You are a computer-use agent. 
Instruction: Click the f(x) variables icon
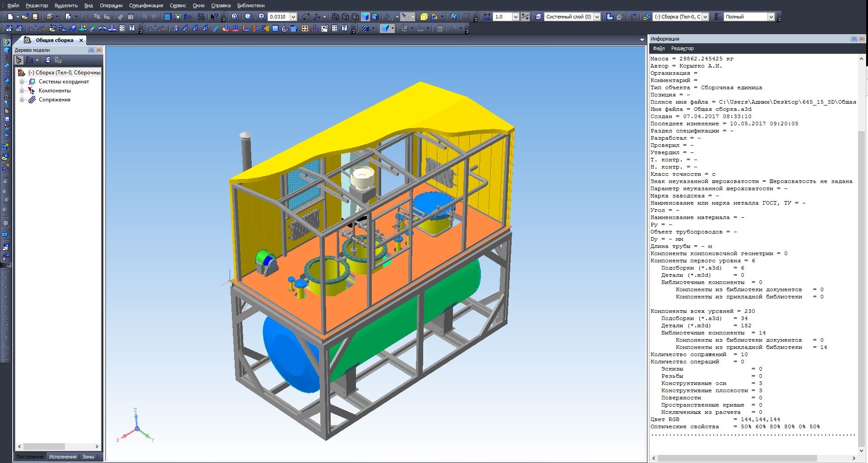tap(188, 17)
